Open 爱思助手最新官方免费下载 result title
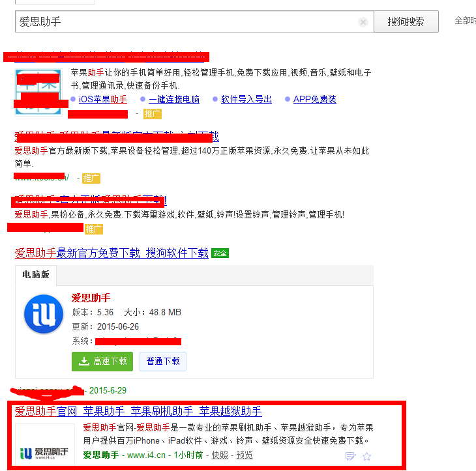The image size is (476, 471). point(111,253)
